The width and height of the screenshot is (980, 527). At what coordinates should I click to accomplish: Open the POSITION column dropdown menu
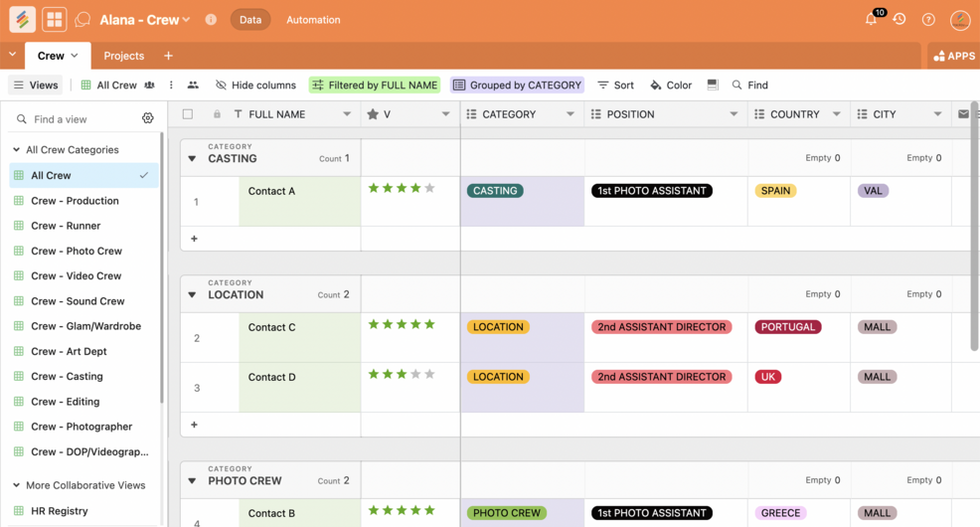coord(734,114)
